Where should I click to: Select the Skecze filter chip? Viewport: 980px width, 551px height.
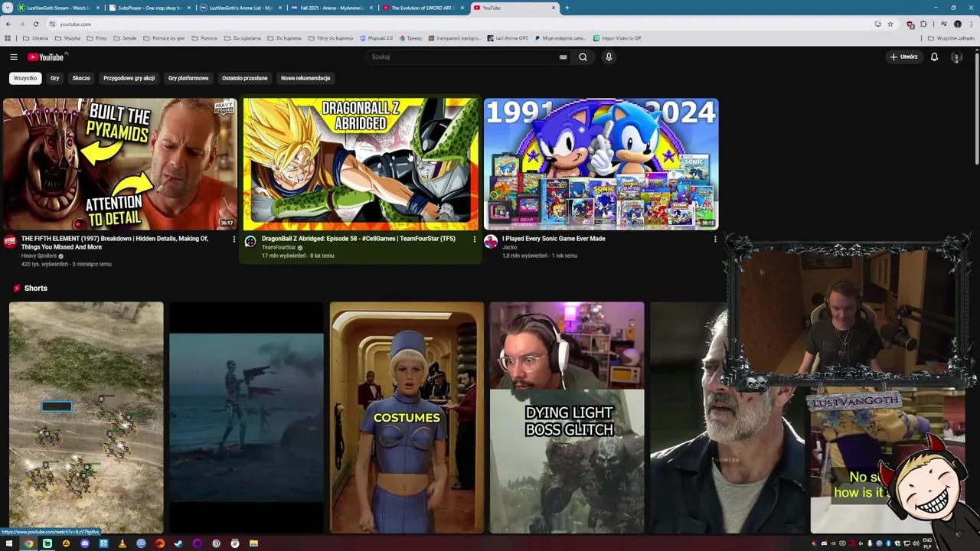(x=81, y=78)
